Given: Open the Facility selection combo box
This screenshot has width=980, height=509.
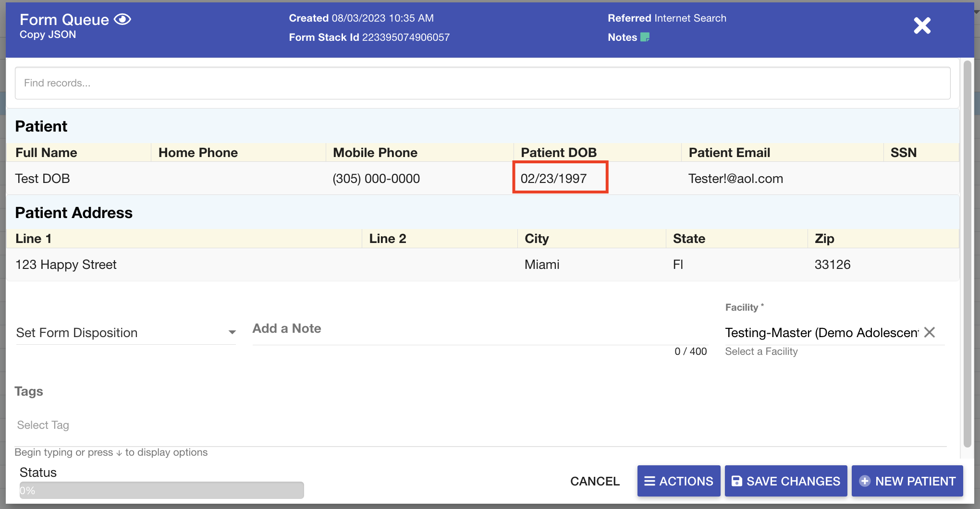Looking at the screenshot, I should [821, 333].
